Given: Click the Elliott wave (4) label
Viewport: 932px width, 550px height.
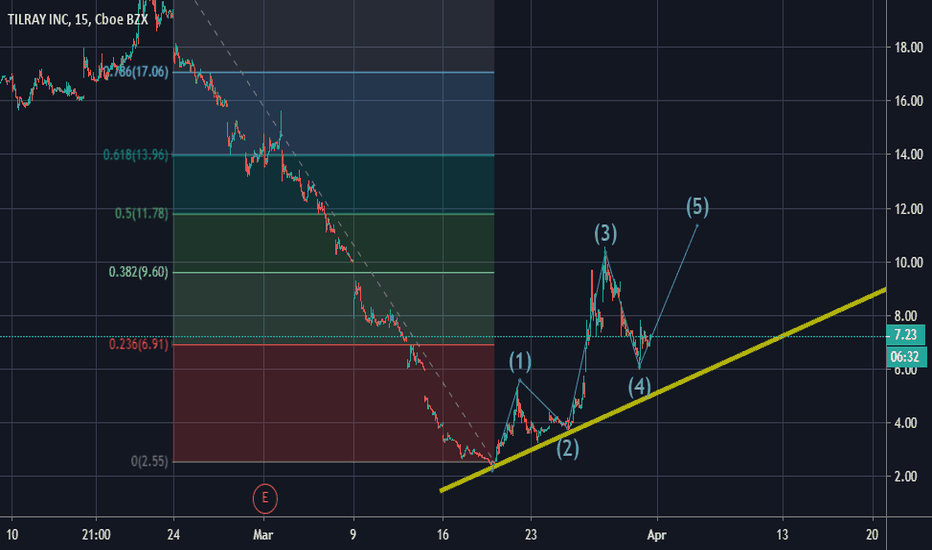Looking at the screenshot, I should coord(640,387).
